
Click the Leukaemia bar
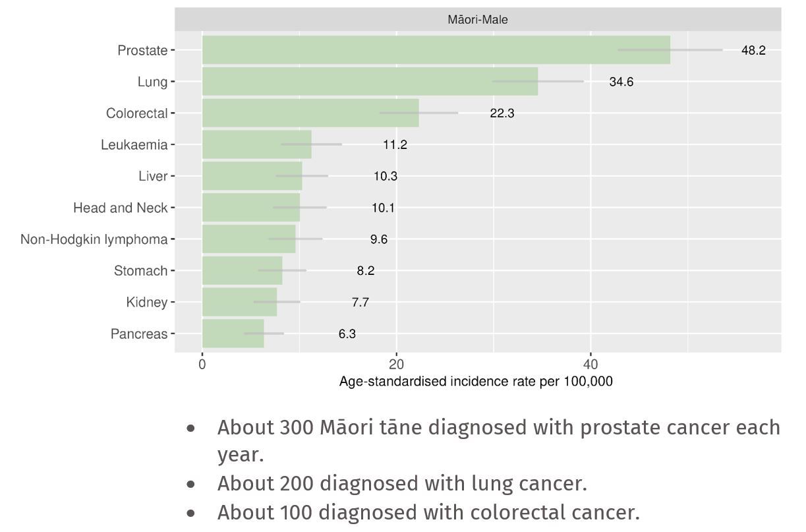tap(256, 144)
